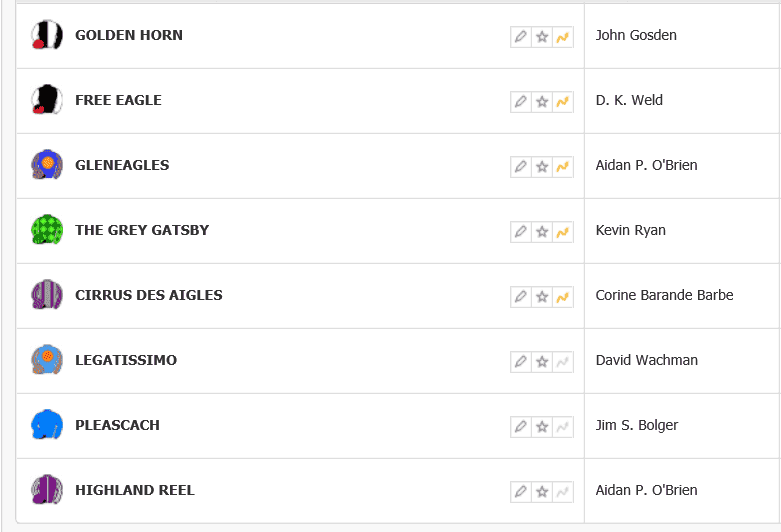Open trainer John Gosden's link
Viewport: 781px width, 532px height.
point(636,35)
